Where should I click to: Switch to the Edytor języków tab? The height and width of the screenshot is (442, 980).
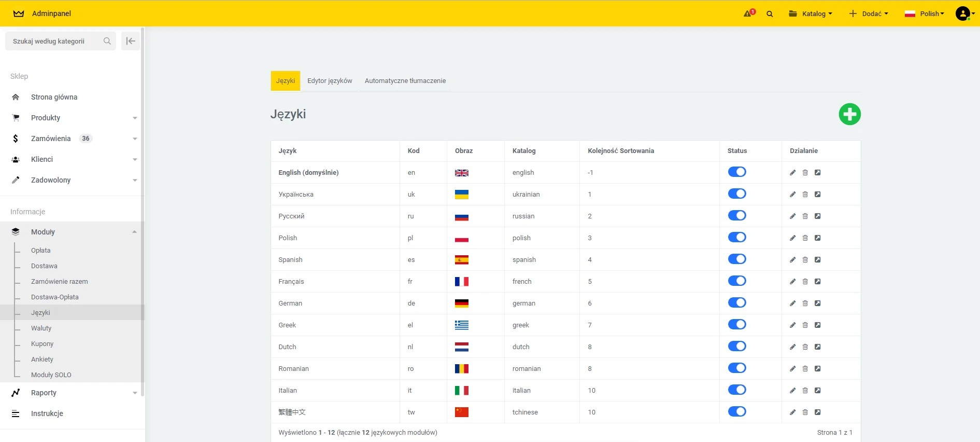tap(330, 81)
